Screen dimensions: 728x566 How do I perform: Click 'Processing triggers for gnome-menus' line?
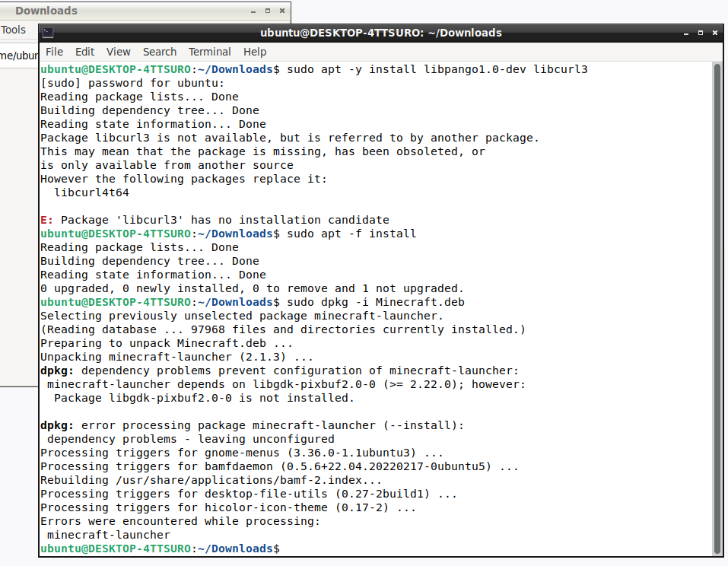tap(242, 453)
